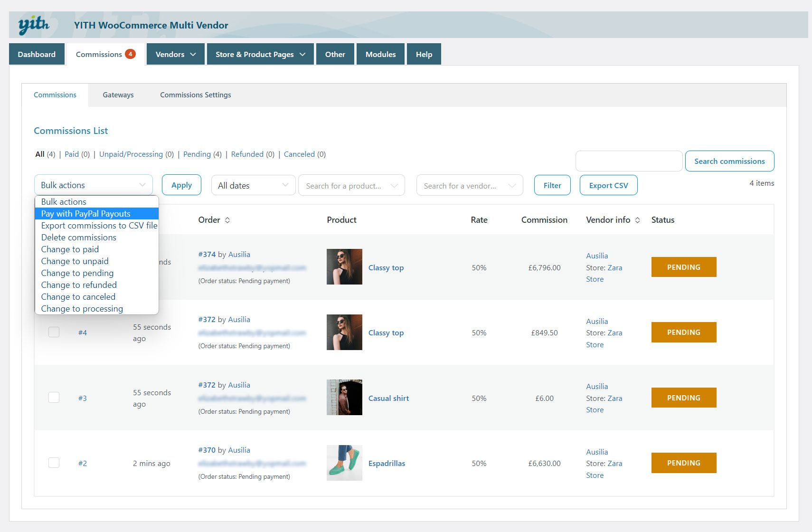Check the box for commission #2

[54, 463]
